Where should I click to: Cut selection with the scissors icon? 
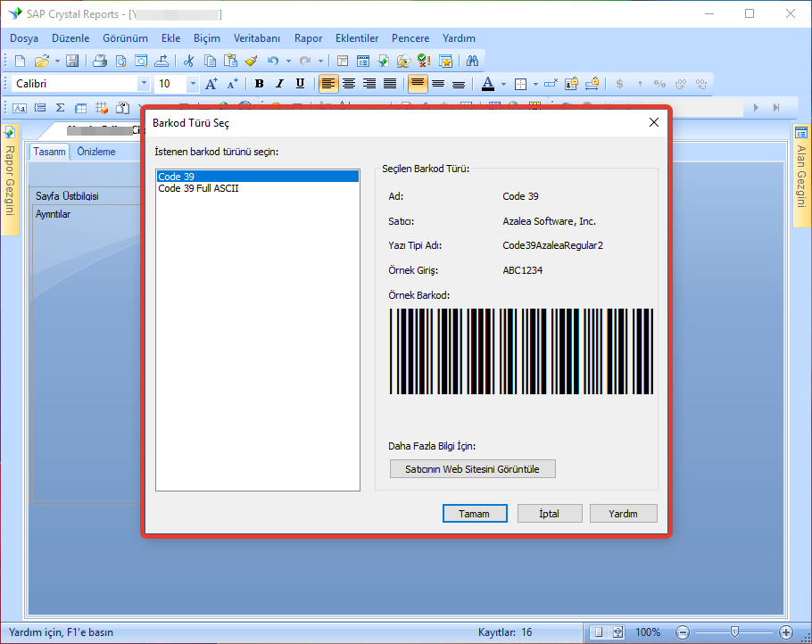[x=188, y=61]
